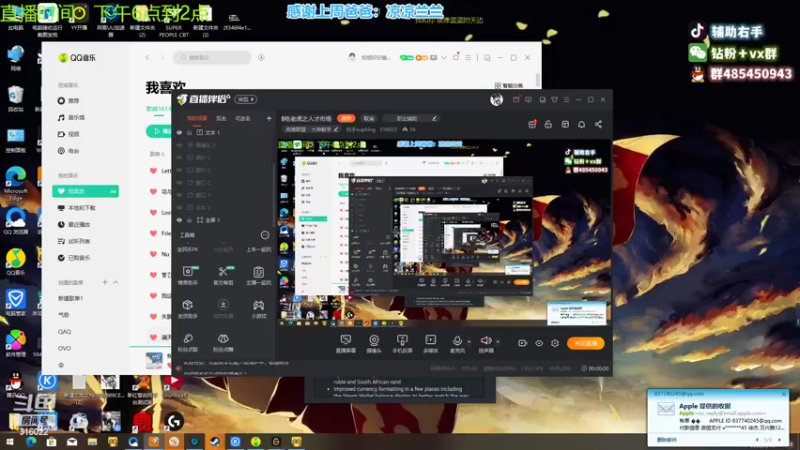
Task: Edit stream title pencil icon
Action: coord(434,118)
